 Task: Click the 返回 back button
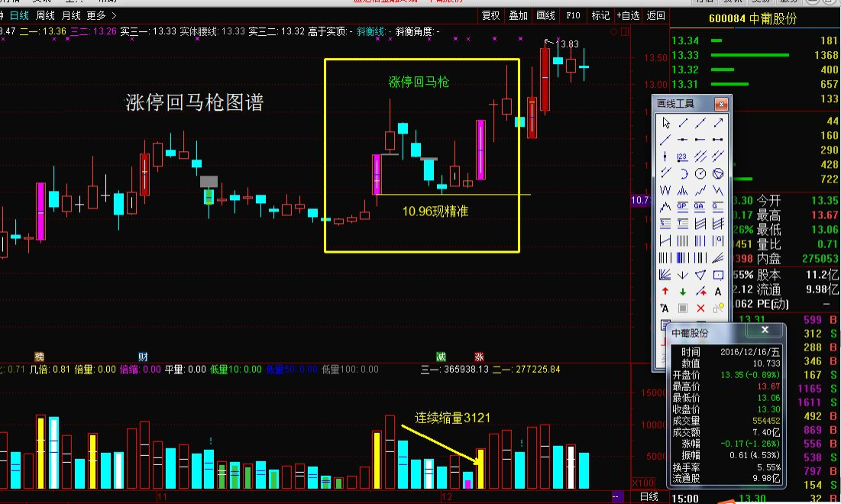point(656,16)
